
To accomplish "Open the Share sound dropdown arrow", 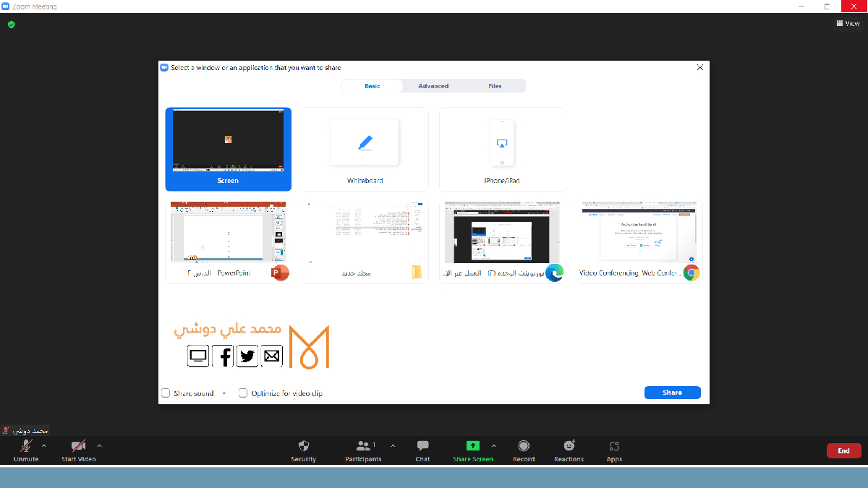I will (x=224, y=393).
